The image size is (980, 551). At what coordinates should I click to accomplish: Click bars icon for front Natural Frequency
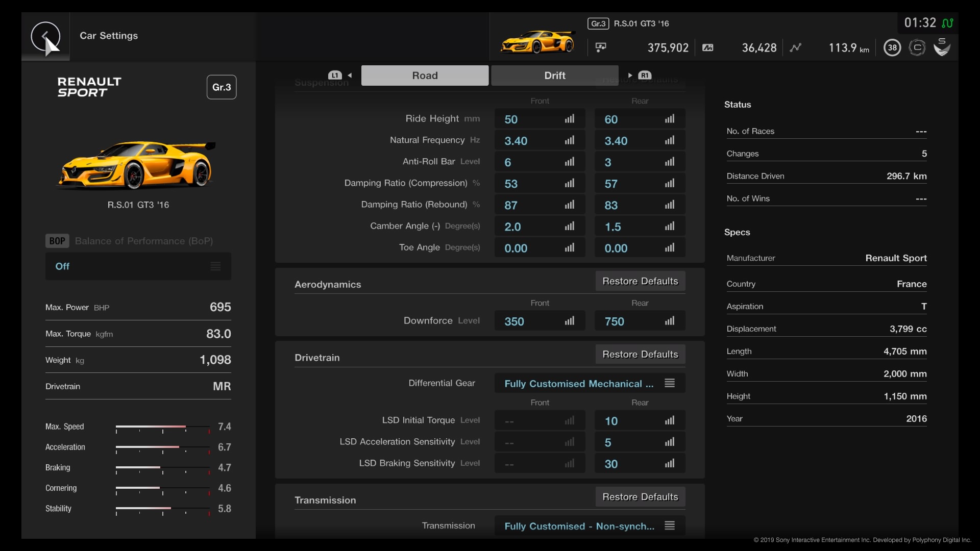[x=570, y=140]
